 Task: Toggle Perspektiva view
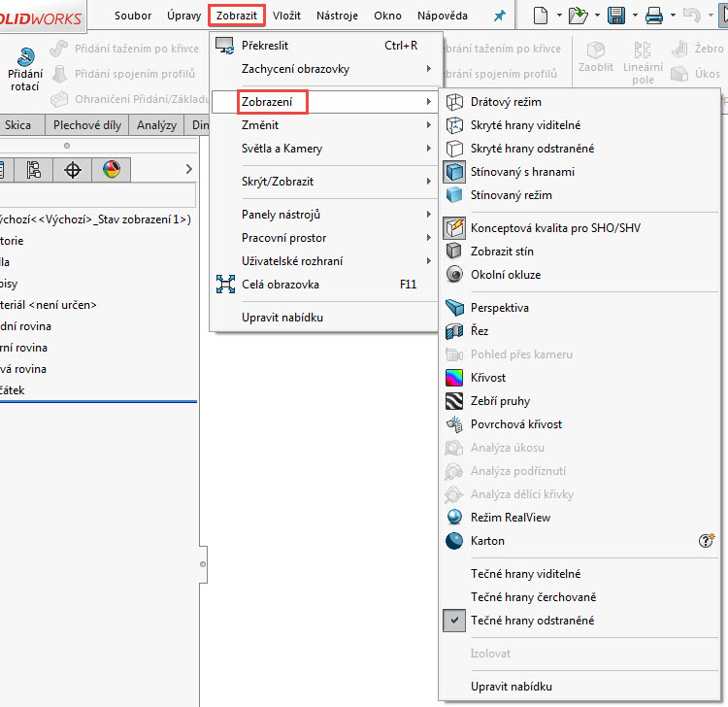[579, 308]
